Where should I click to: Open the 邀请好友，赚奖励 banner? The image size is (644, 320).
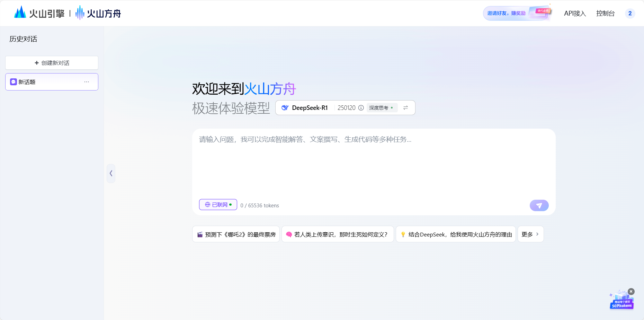point(517,13)
